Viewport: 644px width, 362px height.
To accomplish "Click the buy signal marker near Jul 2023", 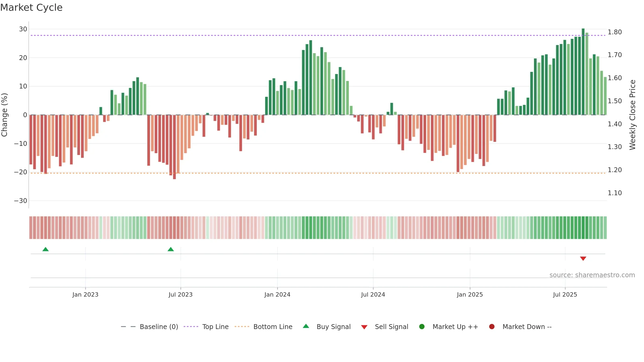I will pyautogui.click(x=171, y=249).
